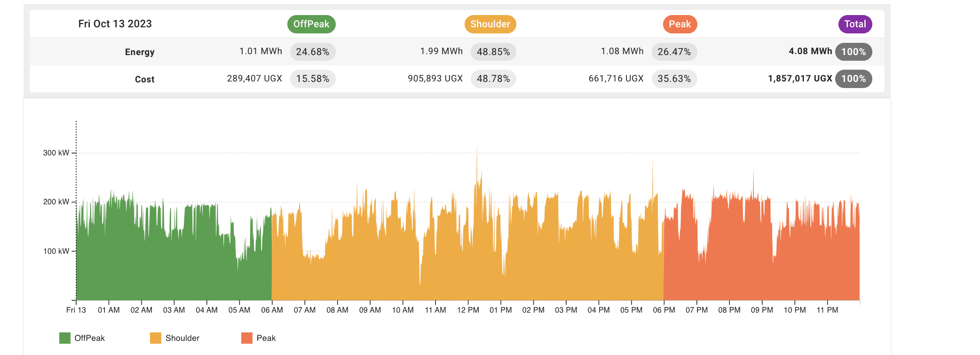Click the Energy row label
The image size is (980, 355).
click(140, 52)
